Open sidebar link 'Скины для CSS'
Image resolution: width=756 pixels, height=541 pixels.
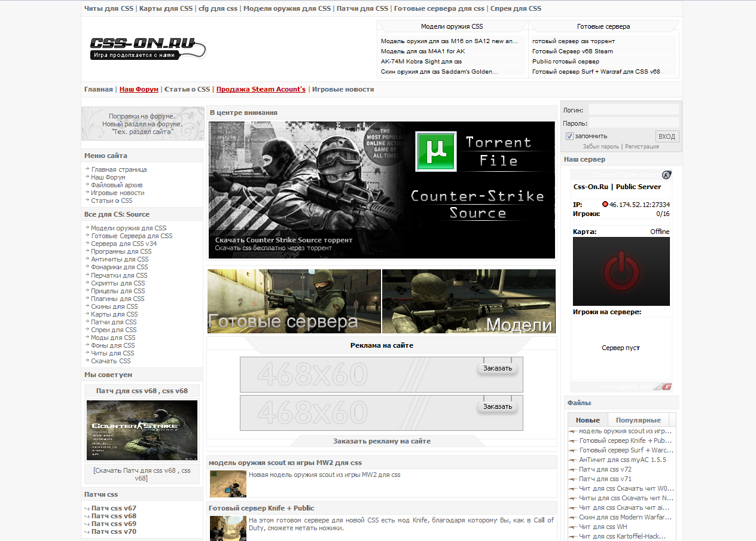point(114,306)
